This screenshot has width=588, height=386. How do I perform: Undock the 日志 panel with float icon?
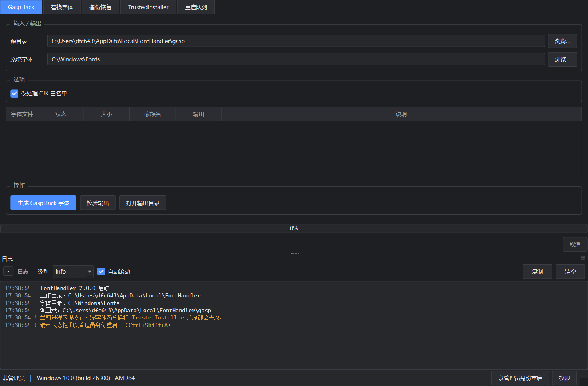click(583, 258)
